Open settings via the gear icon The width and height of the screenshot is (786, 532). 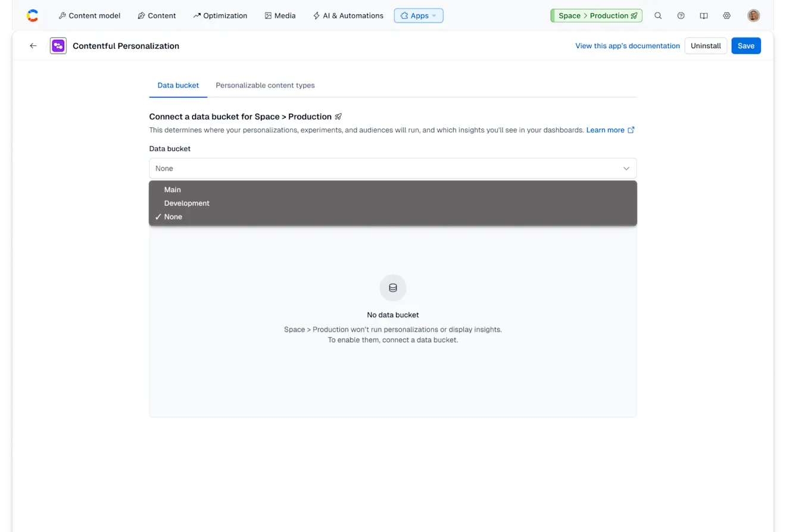tap(726, 15)
